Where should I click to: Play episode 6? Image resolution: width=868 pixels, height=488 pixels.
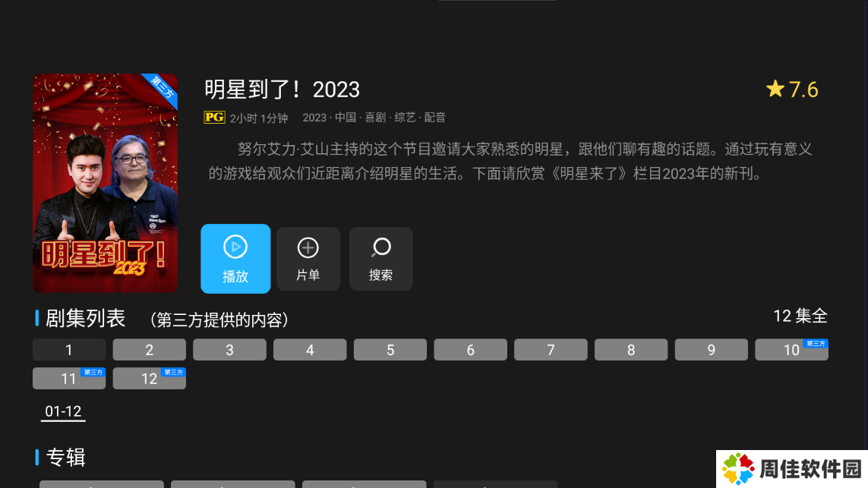(471, 350)
